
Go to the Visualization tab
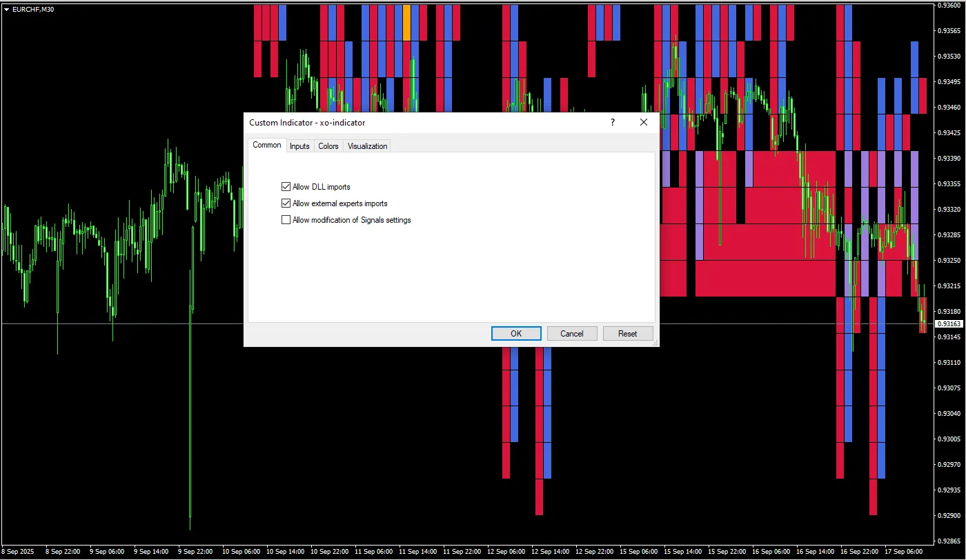(x=367, y=146)
